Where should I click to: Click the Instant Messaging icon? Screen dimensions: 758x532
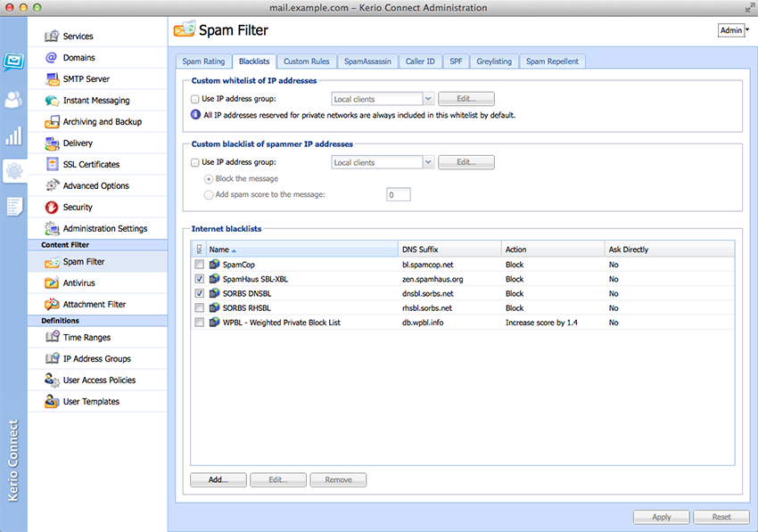(52, 101)
